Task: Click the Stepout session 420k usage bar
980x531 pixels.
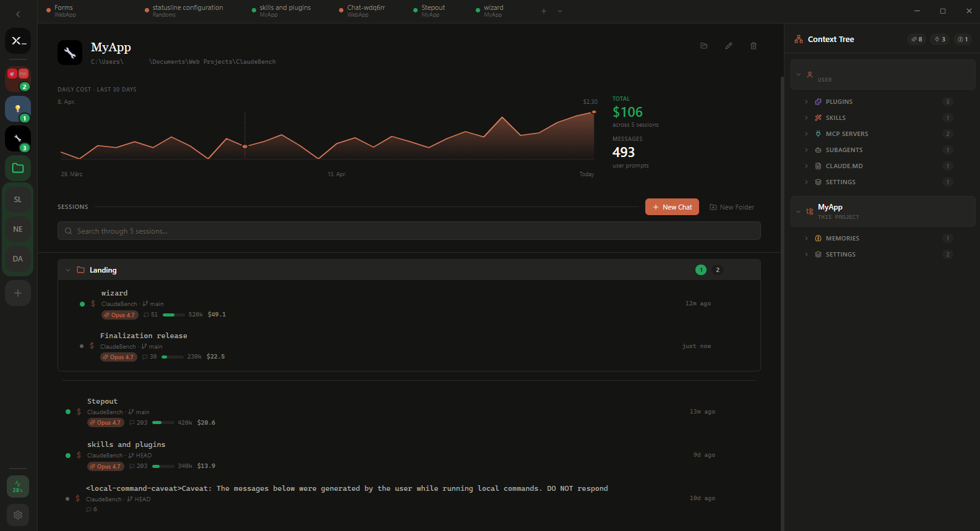Action: point(163,423)
